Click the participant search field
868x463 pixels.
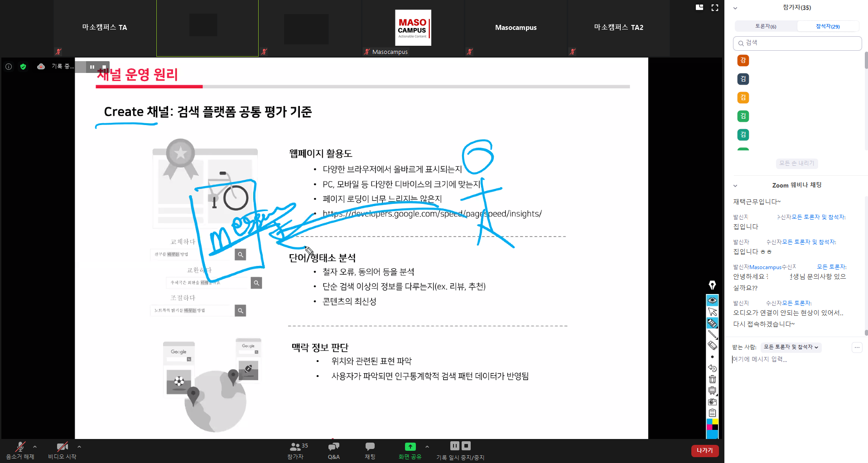point(797,43)
